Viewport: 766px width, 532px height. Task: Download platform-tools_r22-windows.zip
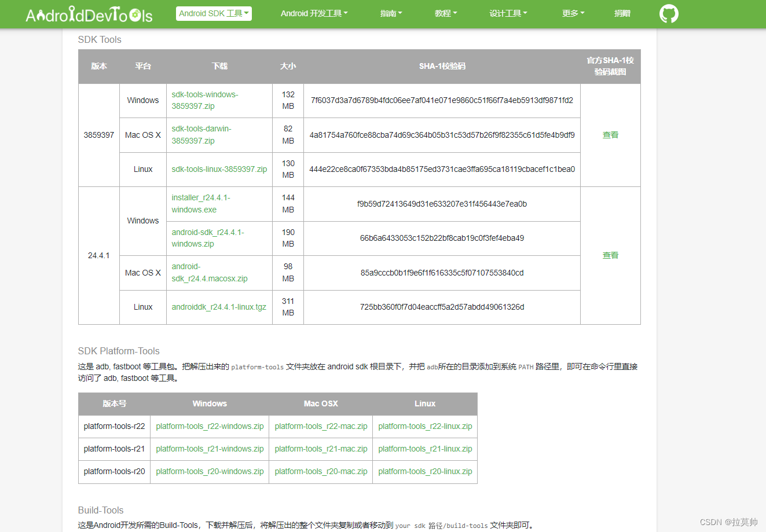210,426
